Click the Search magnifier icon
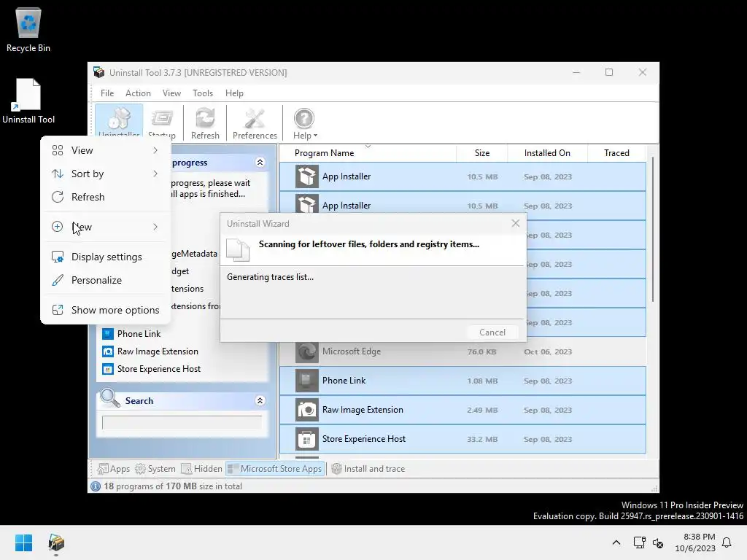This screenshot has width=747, height=560. pyautogui.click(x=109, y=398)
